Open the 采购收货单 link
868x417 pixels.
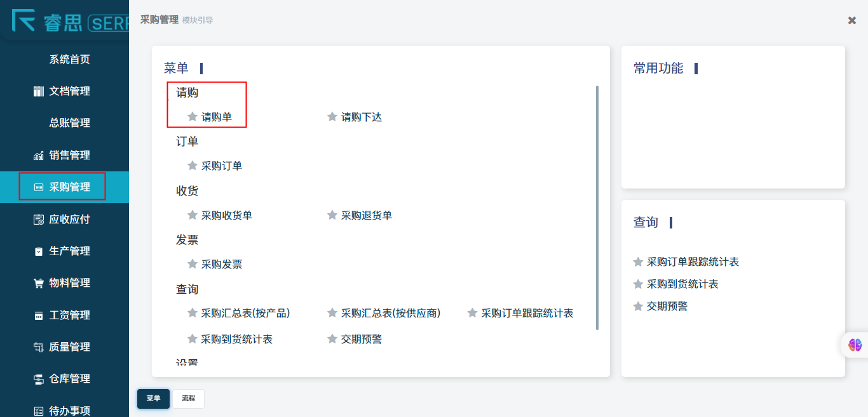tap(226, 215)
